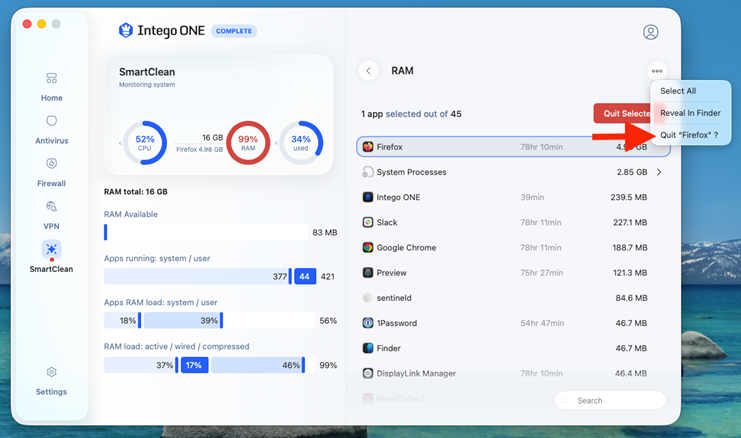This screenshot has height=438, width=741.
Task: Select the Finder row
Action: 513,348
